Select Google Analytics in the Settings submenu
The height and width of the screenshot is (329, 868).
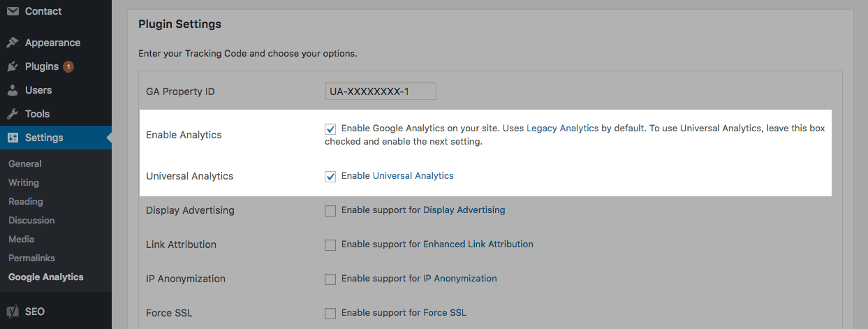[46, 277]
